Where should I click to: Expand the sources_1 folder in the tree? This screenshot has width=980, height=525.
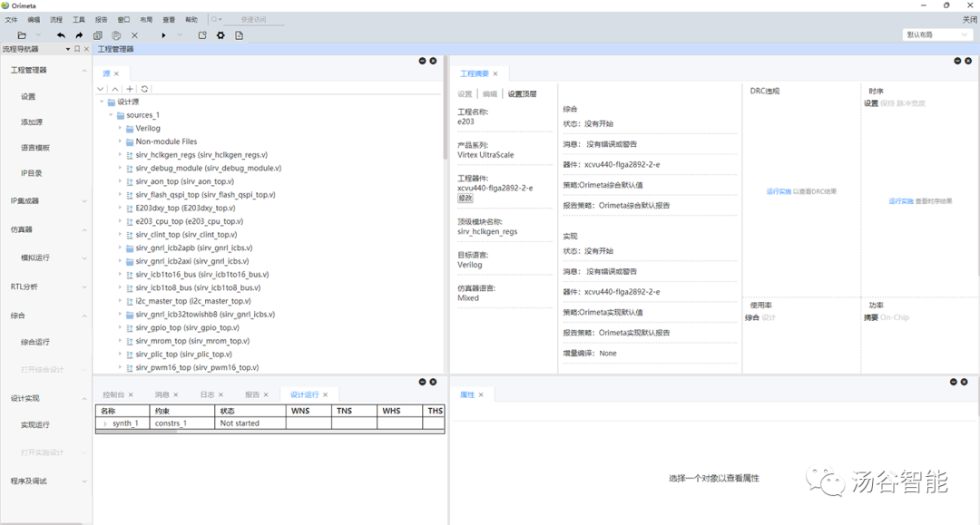click(x=112, y=115)
